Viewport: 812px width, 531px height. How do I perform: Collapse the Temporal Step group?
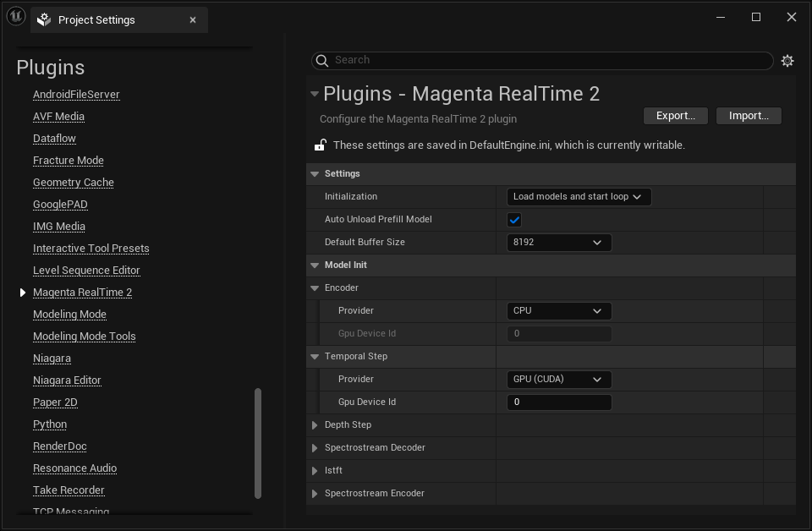pyautogui.click(x=315, y=357)
